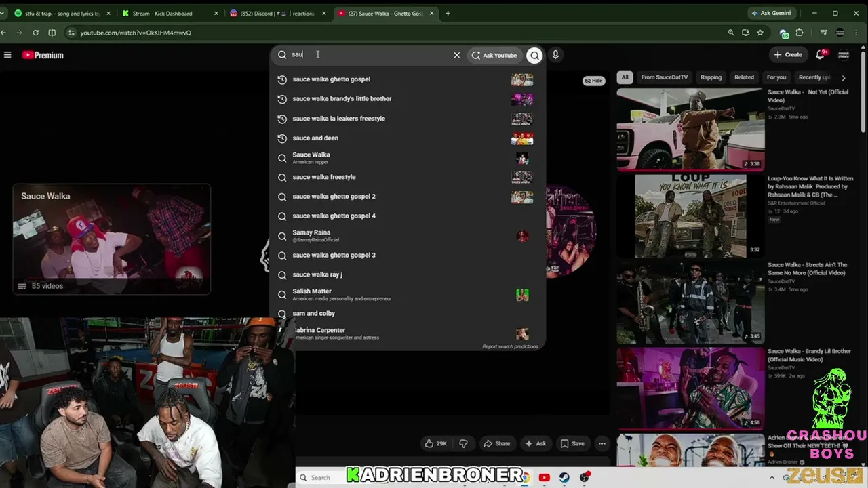Select the 'Rapping' filter chip
Viewport: 868px width, 488px height.
[711, 77]
